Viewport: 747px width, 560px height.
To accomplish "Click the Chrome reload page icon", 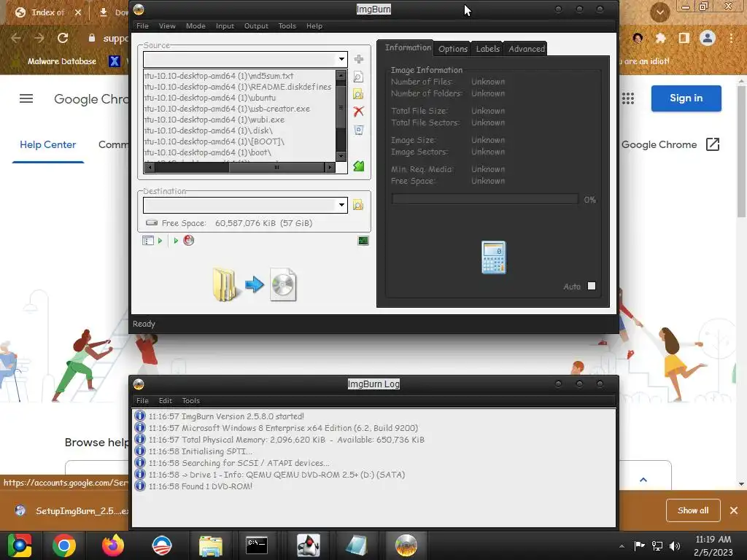I will pyautogui.click(x=63, y=38).
